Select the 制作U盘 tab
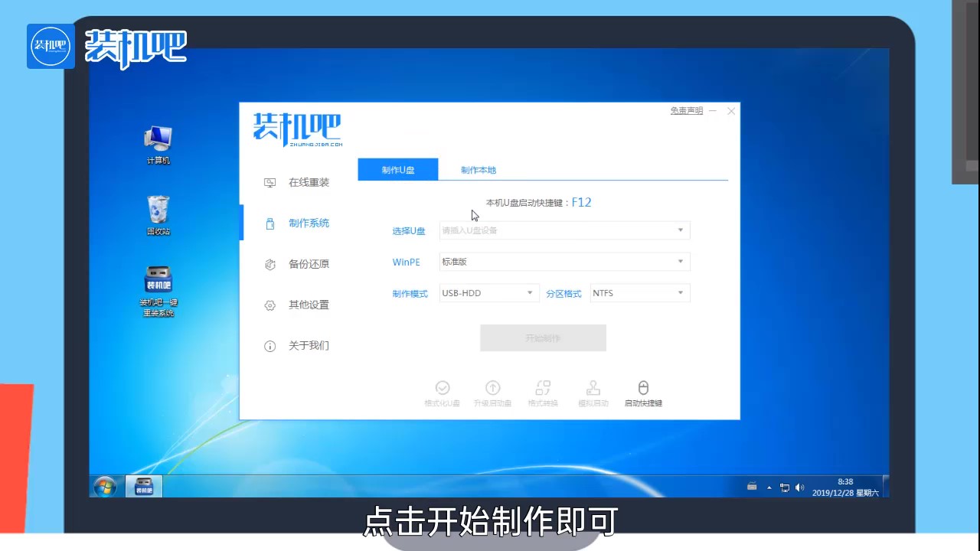Image resolution: width=980 pixels, height=551 pixels. coord(397,169)
